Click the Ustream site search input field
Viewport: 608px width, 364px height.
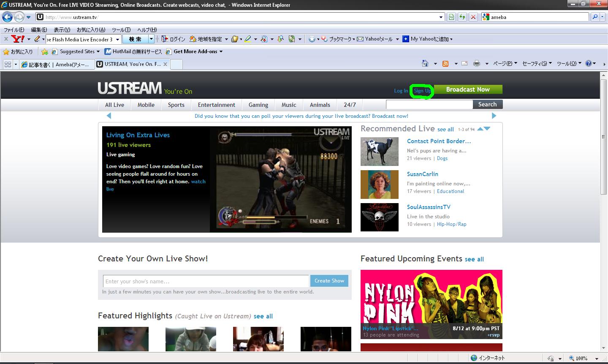click(429, 104)
